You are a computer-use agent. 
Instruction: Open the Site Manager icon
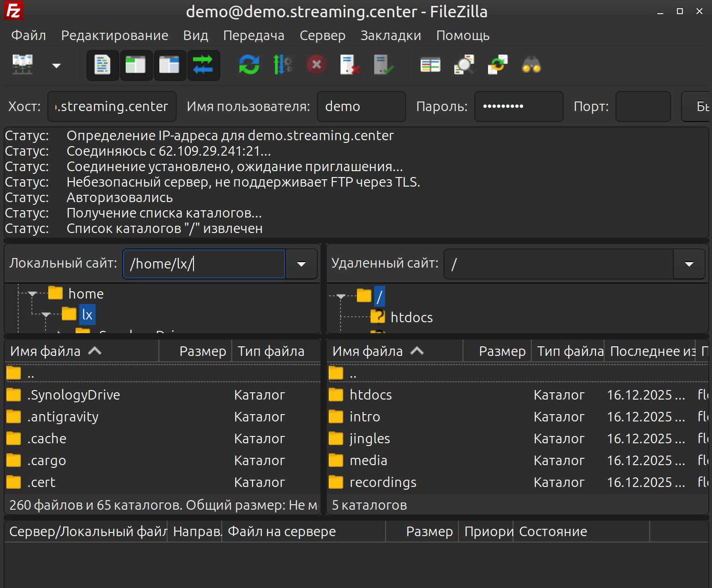click(23, 65)
